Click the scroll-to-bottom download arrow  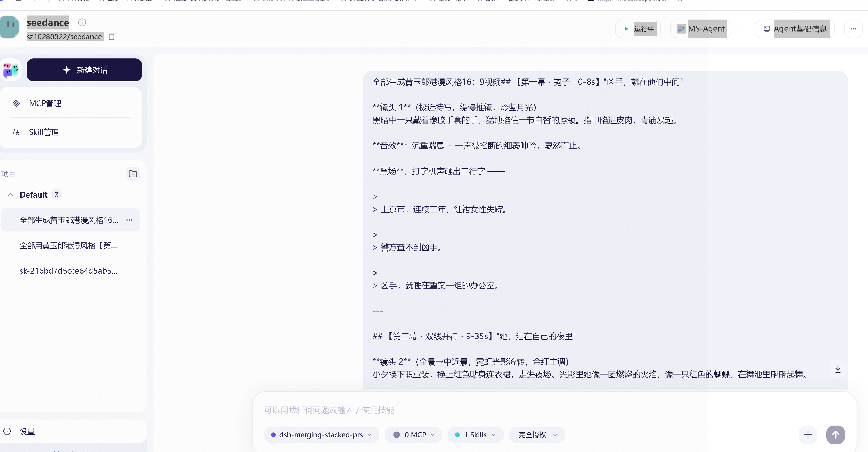tap(838, 369)
